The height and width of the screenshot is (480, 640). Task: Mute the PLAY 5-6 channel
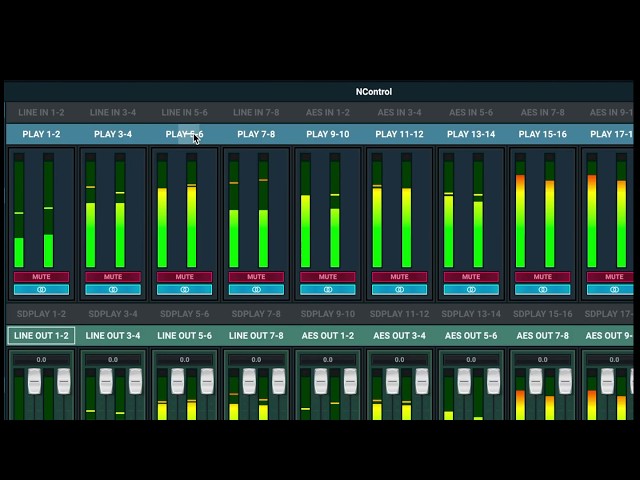(184, 277)
